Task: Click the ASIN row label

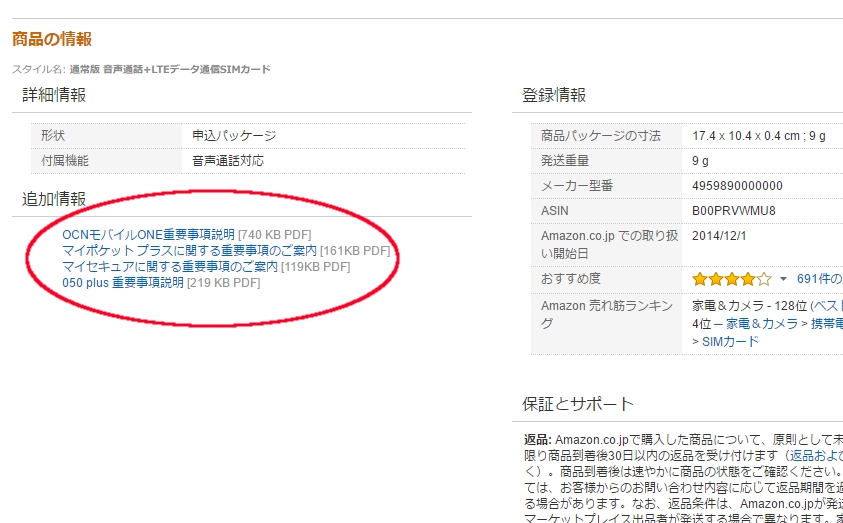Action: tap(554, 211)
